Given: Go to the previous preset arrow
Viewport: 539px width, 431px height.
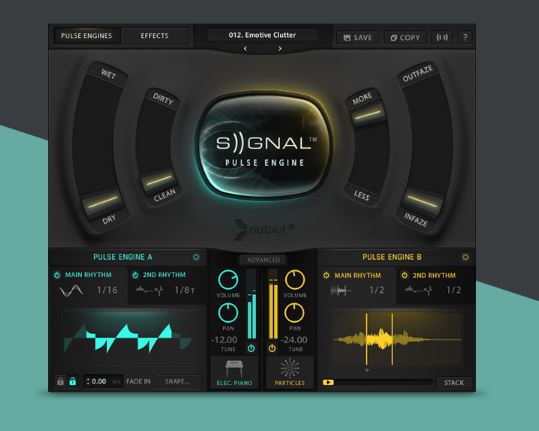Looking at the screenshot, I should tap(245, 49).
